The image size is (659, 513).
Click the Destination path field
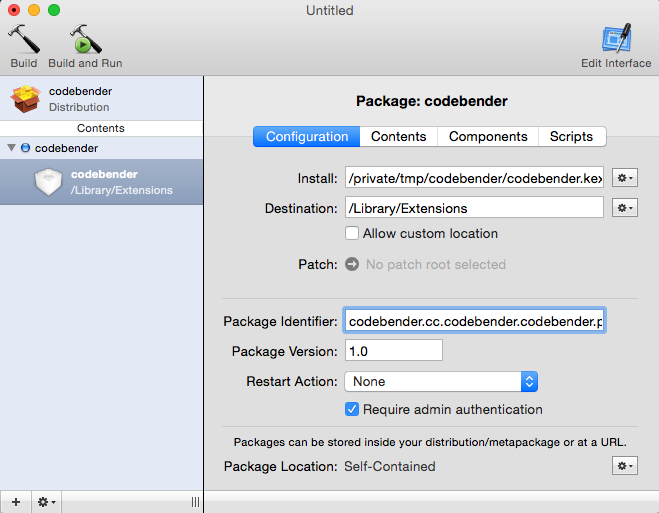point(474,207)
